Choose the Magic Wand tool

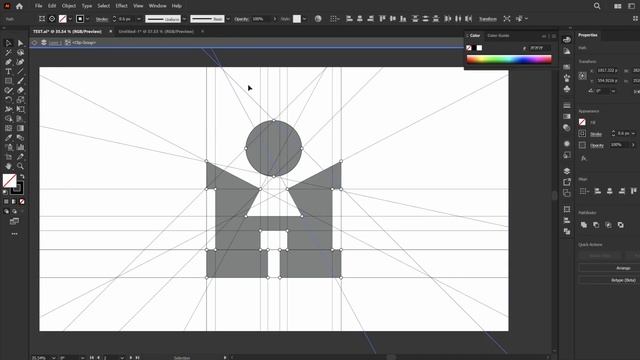coord(8,53)
